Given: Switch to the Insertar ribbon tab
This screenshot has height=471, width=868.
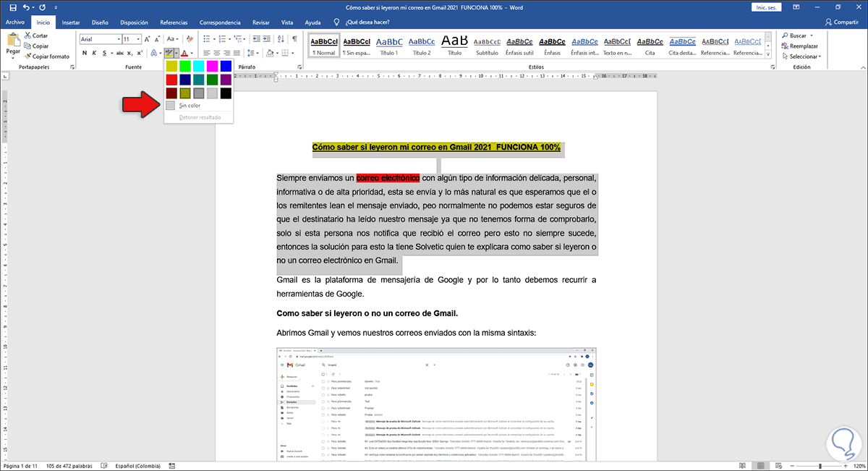Looking at the screenshot, I should (x=70, y=22).
